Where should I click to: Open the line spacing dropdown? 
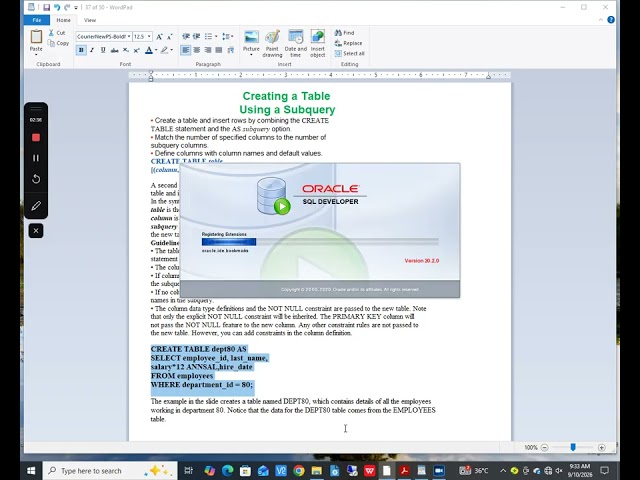(227, 36)
